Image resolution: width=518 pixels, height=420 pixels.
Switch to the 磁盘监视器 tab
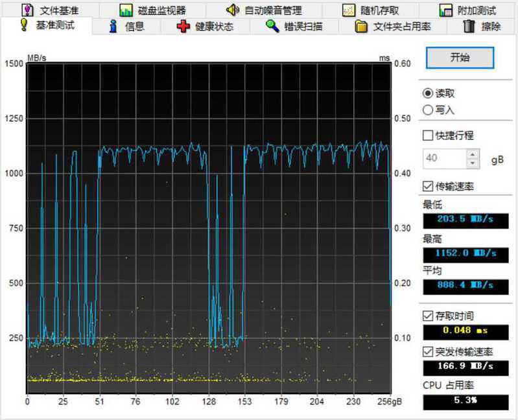coord(152,10)
